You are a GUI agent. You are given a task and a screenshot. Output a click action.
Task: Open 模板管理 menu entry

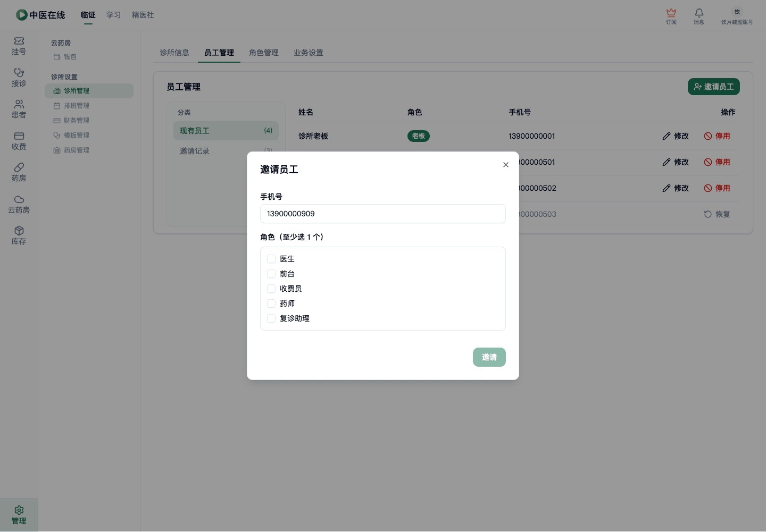click(x=89, y=136)
